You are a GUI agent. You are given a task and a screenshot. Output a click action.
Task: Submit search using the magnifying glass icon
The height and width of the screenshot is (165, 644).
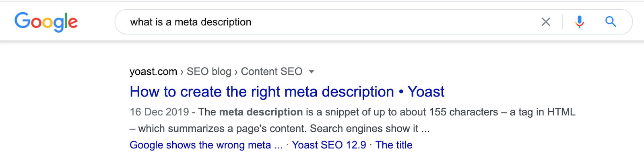(611, 22)
